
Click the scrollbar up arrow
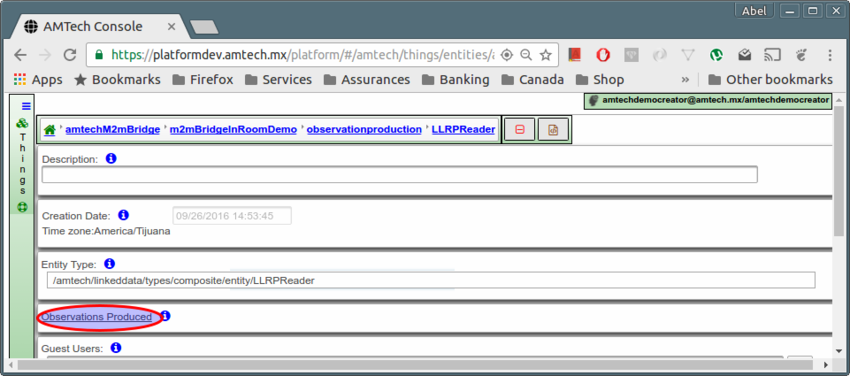[838, 99]
